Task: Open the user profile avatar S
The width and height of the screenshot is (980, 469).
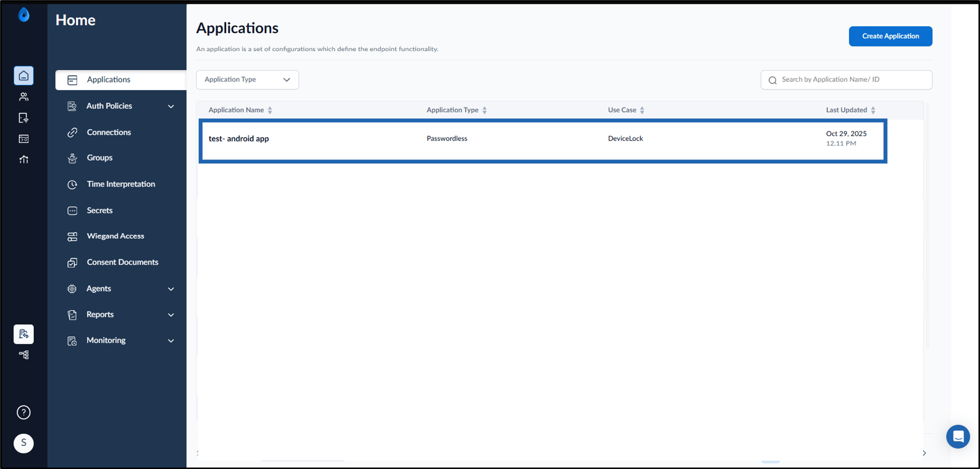Action: pyautogui.click(x=23, y=443)
